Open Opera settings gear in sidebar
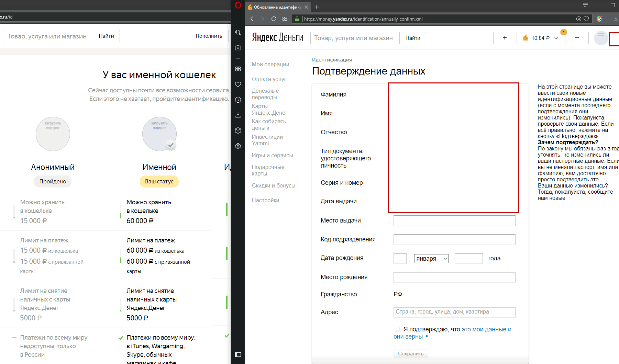The height and width of the screenshot is (364, 619). (x=238, y=146)
